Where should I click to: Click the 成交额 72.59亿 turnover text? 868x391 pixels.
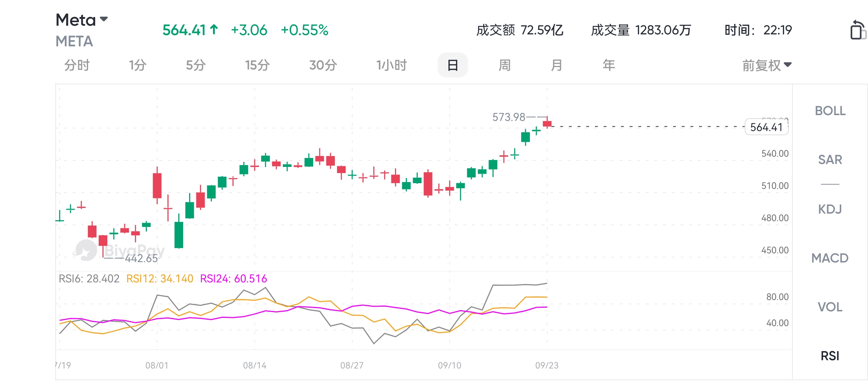click(x=520, y=30)
